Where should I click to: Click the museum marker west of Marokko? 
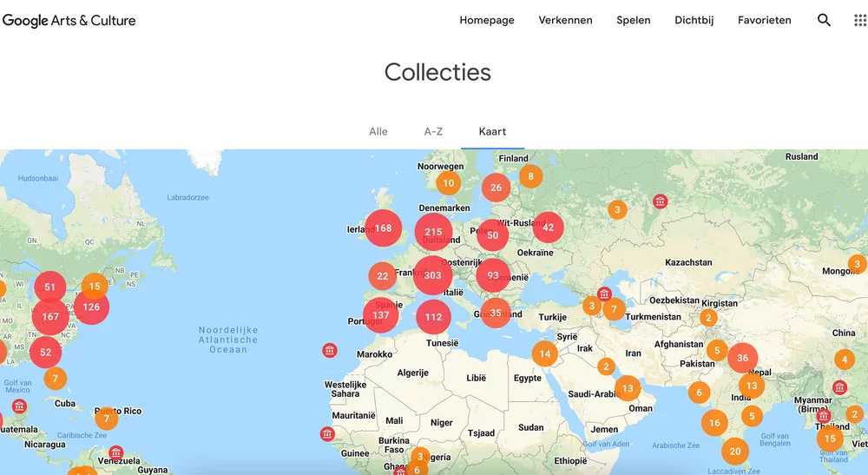(x=330, y=351)
